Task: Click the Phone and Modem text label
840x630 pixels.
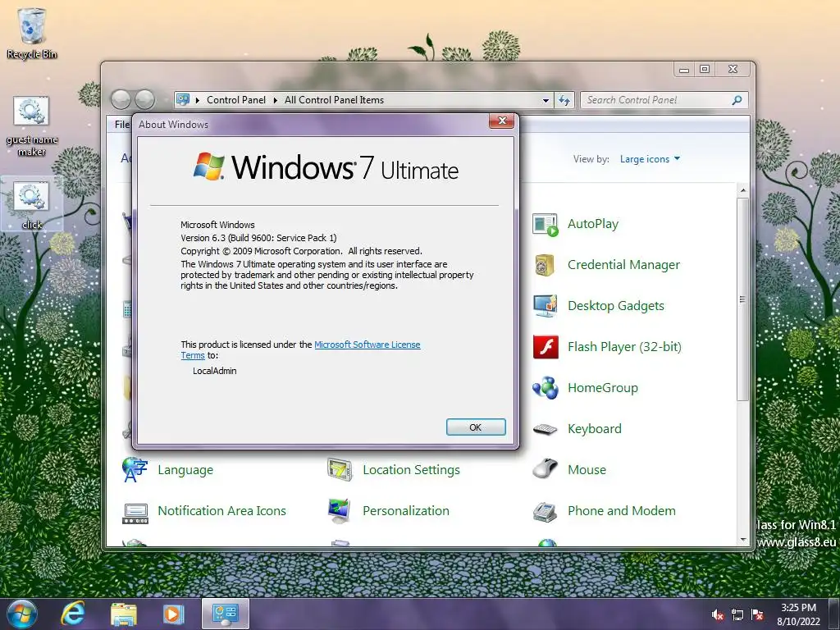Action: tap(622, 511)
